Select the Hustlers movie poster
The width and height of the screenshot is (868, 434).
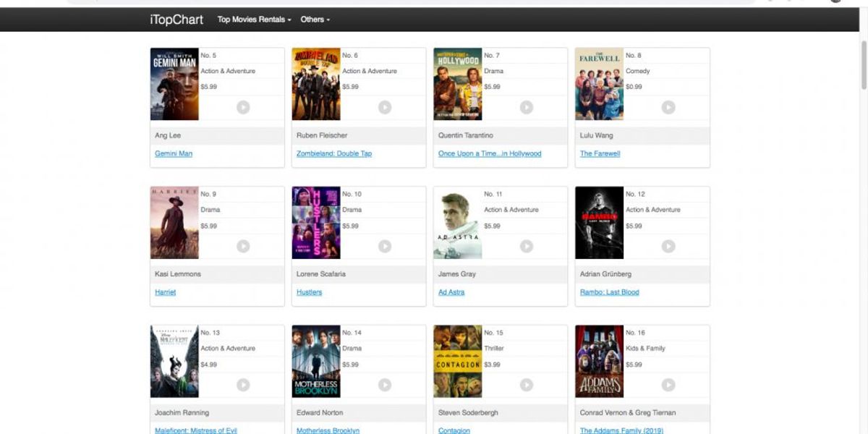coord(316,223)
